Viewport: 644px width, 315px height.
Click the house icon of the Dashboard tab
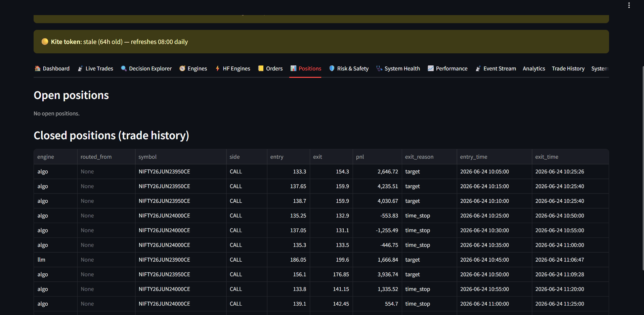point(38,68)
